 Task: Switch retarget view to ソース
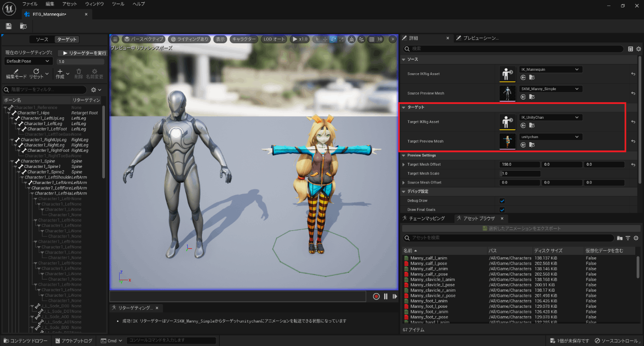[x=42, y=40]
